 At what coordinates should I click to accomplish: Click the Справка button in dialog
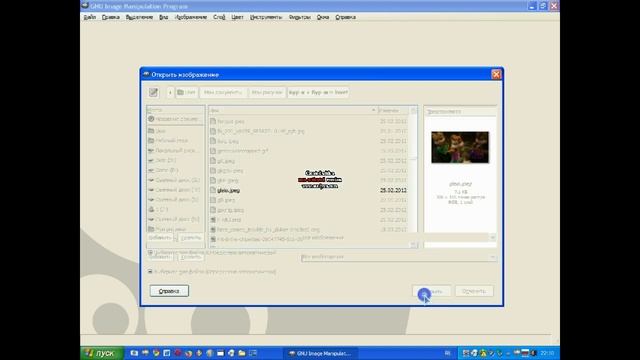point(169,291)
